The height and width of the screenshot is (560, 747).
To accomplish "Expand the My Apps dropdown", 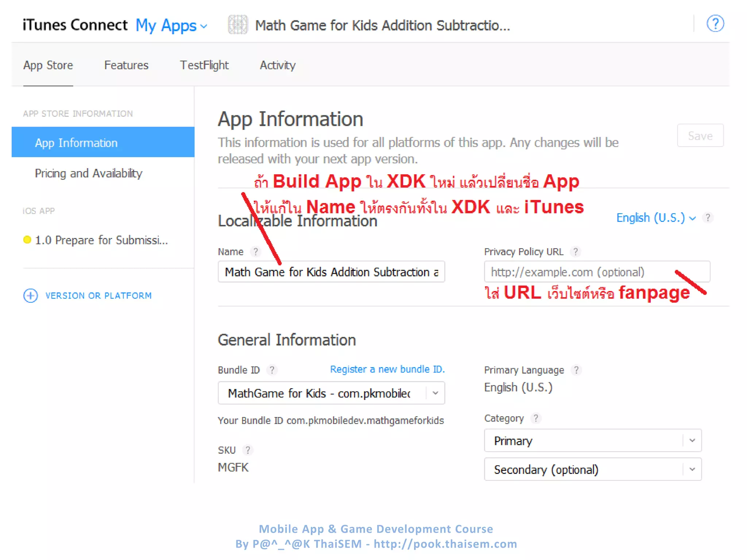I will 171,26.
